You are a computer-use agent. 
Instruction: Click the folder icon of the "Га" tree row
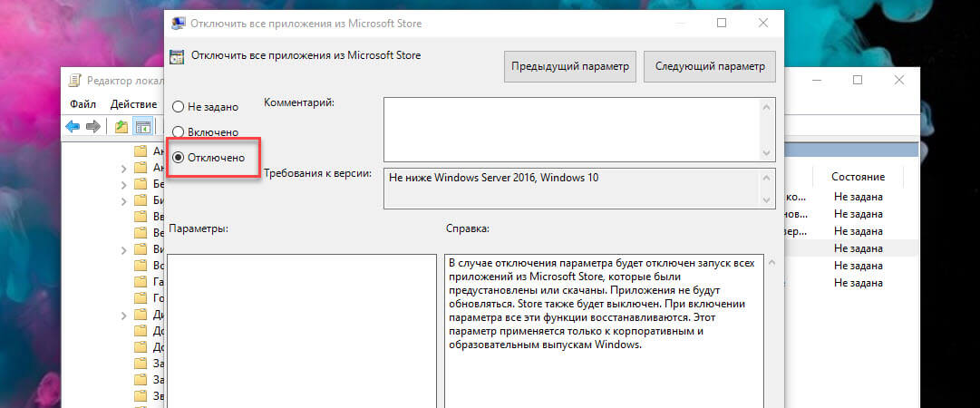tap(141, 282)
